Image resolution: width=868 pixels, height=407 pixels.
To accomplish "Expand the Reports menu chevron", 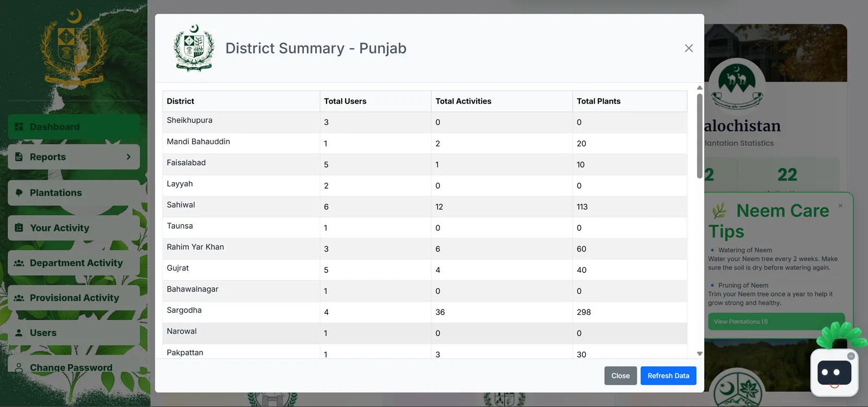I will (x=129, y=157).
